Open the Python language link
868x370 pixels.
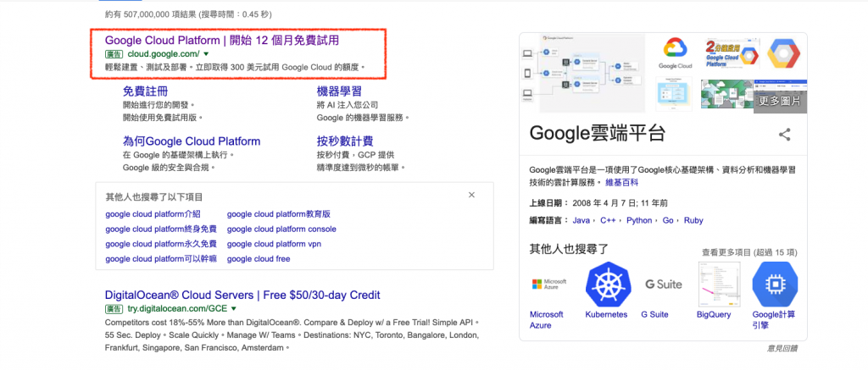pos(639,220)
